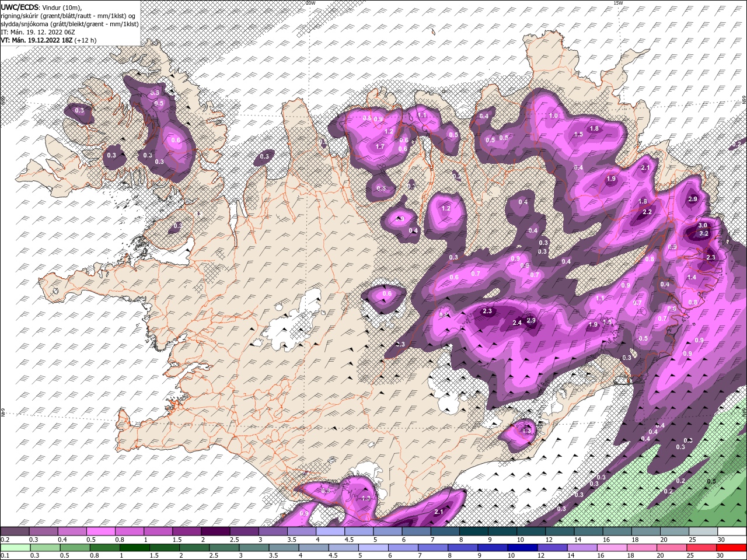Click the '20W' longitude label

[311, 3]
